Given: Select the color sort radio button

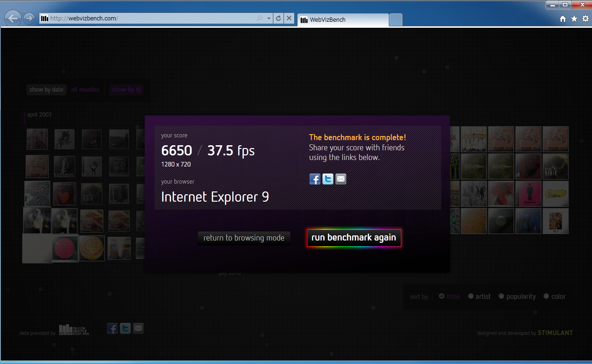Looking at the screenshot, I should click(546, 296).
